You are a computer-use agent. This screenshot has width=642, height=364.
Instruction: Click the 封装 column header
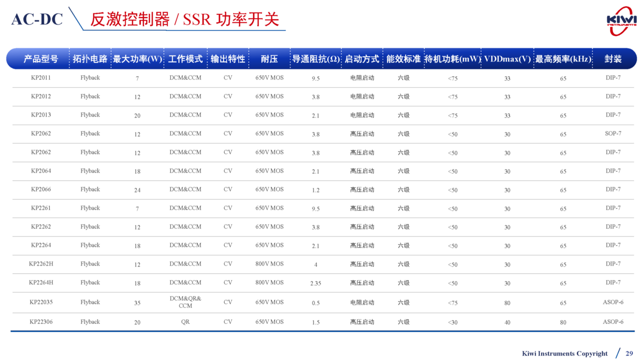coord(613,59)
